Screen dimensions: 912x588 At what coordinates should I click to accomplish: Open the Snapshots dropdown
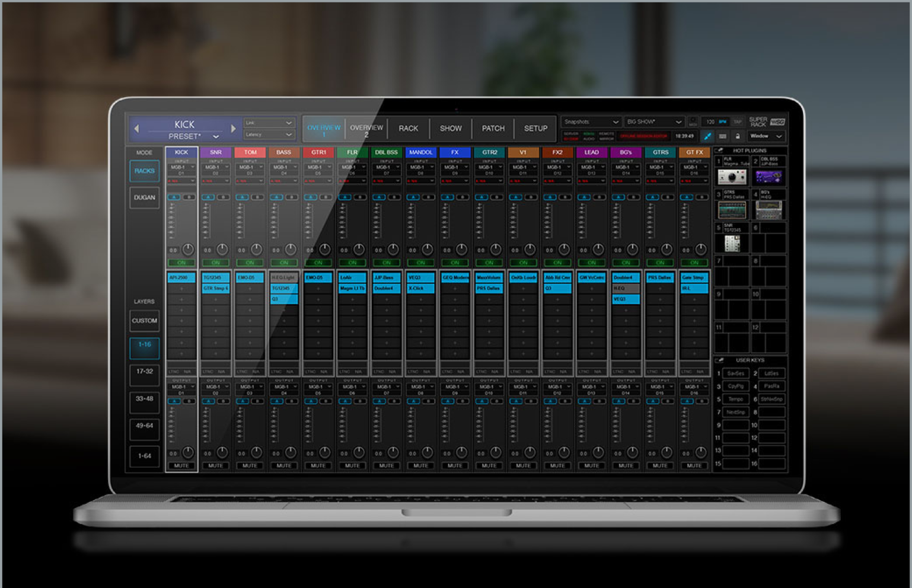point(591,122)
